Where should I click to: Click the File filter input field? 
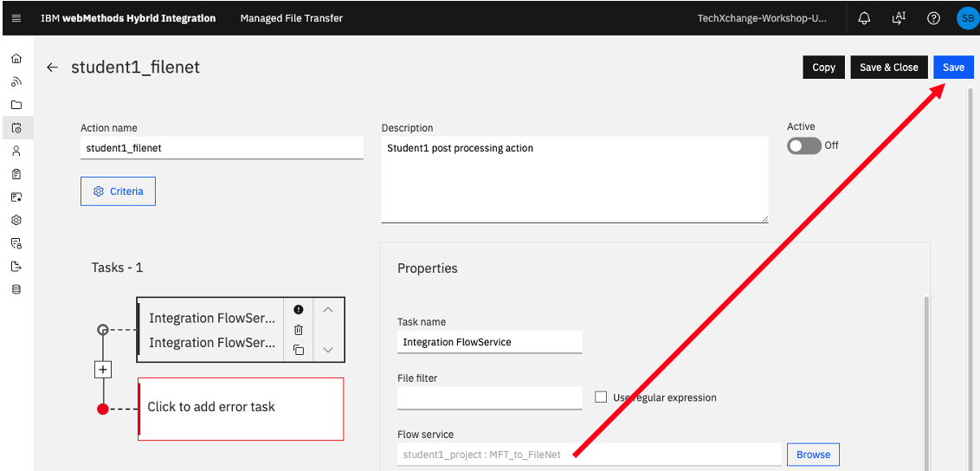tap(489, 398)
